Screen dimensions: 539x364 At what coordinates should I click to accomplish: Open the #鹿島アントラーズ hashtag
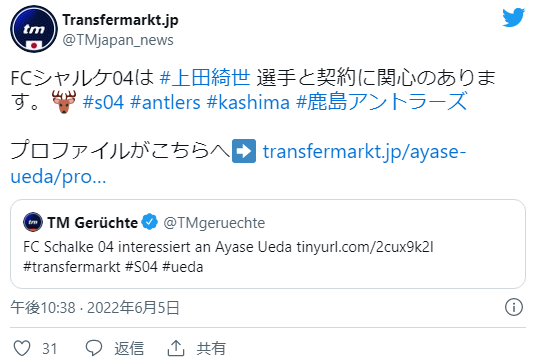coord(382,102)
